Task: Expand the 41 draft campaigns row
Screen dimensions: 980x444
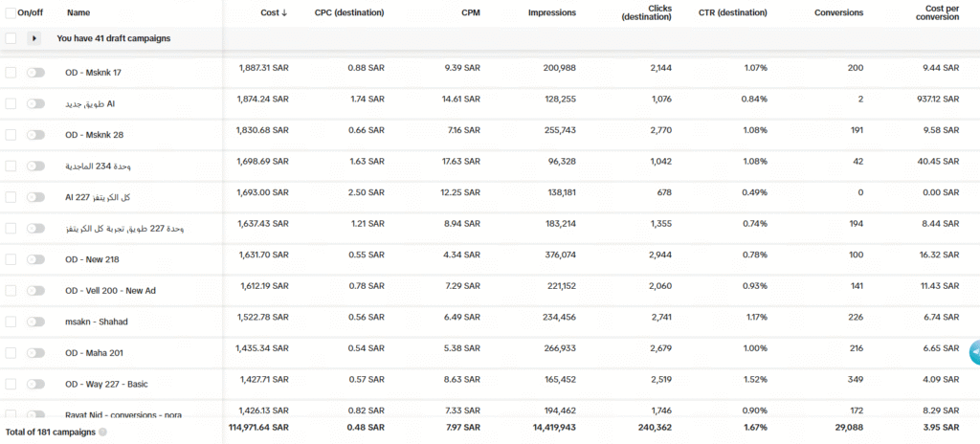Action: pos(35,38)
